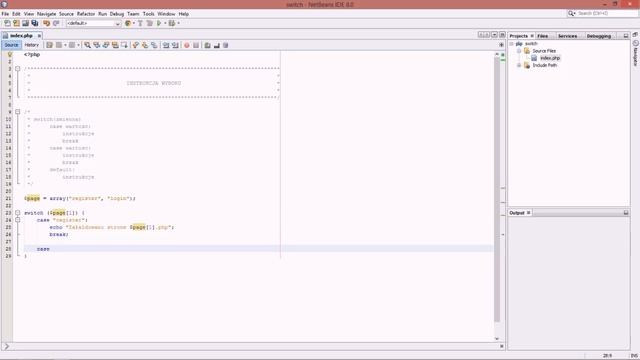Image resolution: width=640 pixels, height=360 pixels.
Task: Open the Navigator side panel tab
Action: tap(636, 54)
